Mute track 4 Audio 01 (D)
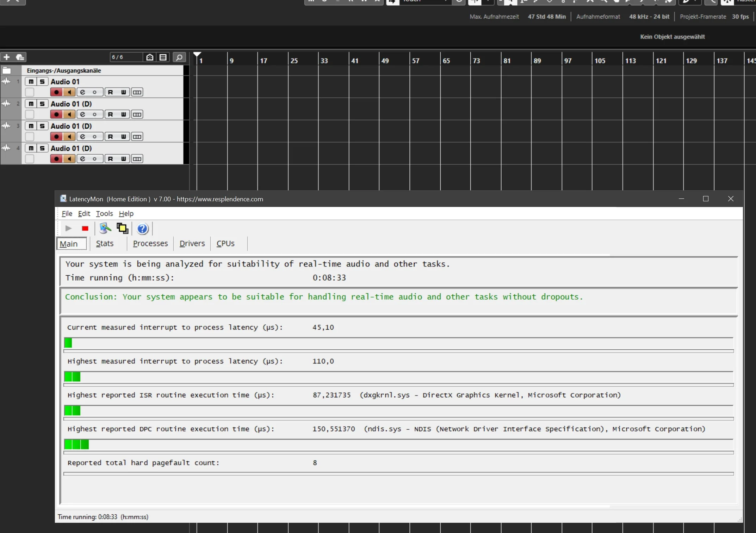This screenshot has height=533, width=756. click(31, 148)
